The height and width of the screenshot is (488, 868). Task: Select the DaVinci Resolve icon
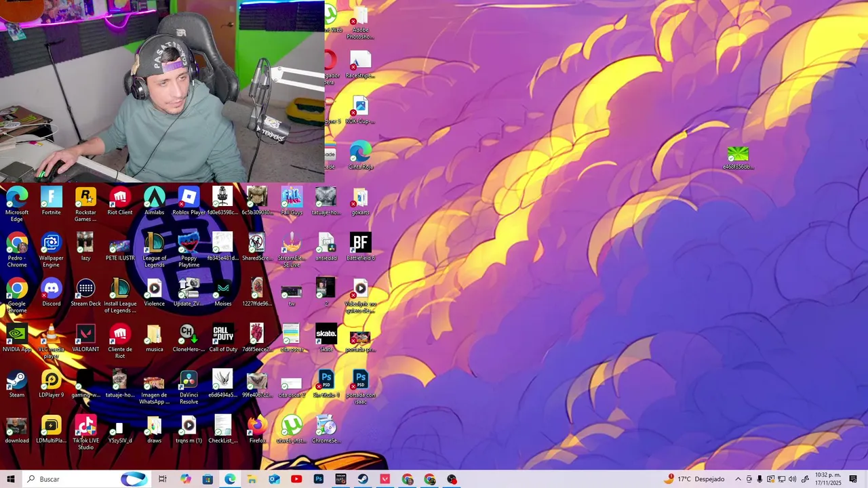click(x=189, y=386)
